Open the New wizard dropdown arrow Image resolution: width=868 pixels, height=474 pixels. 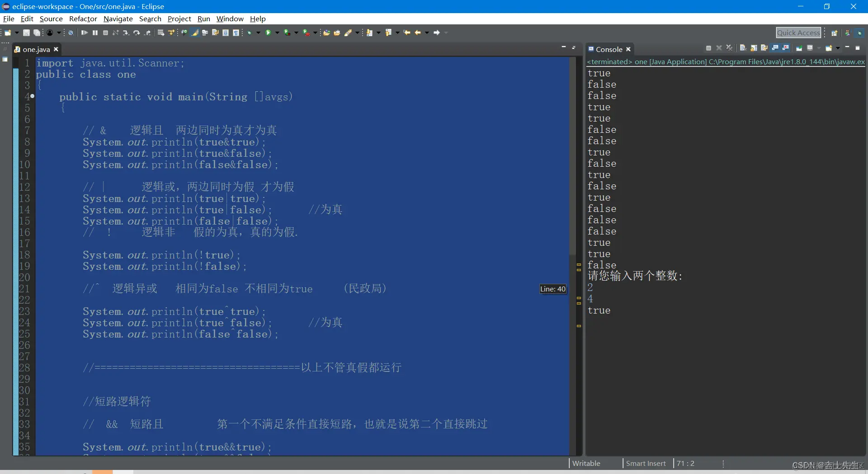17,33
